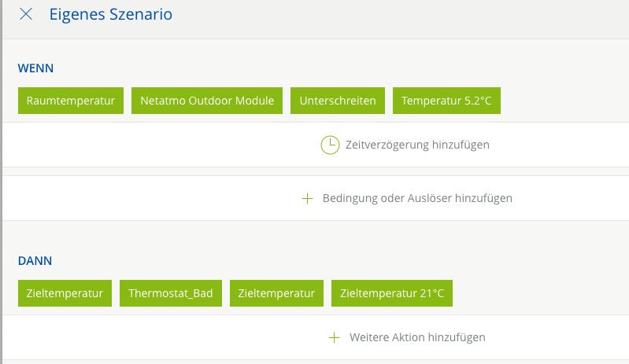
Task: Select Zieltemperatur chip right of Thermostat_Bad
Action: pyautogui.click(x=276, y=293)
